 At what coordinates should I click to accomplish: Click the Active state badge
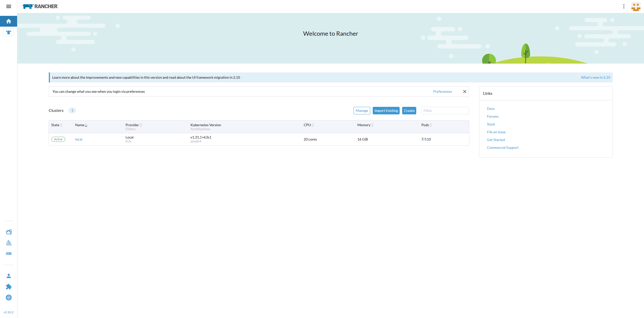[x=58, y=139]
